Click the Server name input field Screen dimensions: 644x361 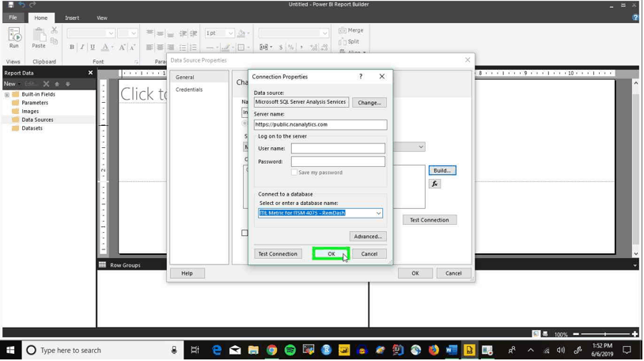[x=320, y=124]
